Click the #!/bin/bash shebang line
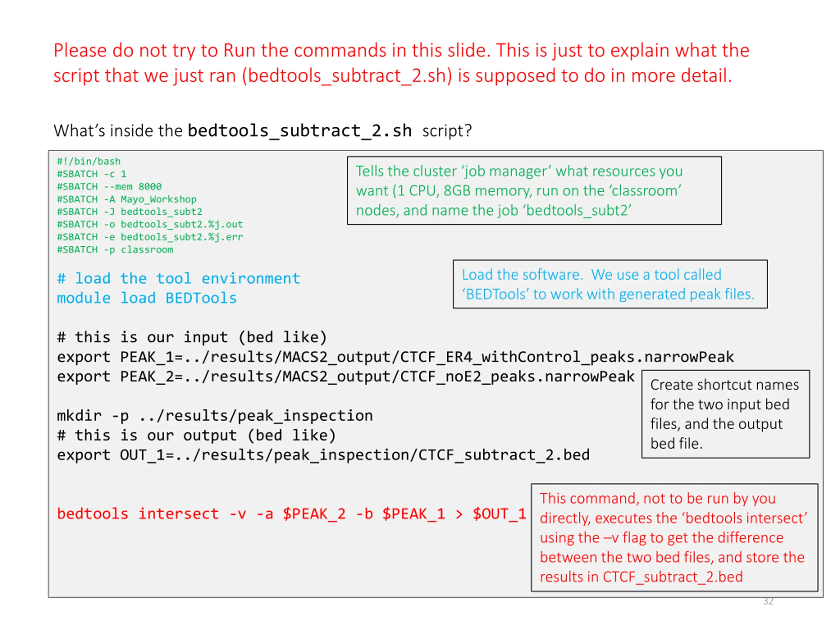The width and height of the screenshot is (840, 630). tap(89, 161)
